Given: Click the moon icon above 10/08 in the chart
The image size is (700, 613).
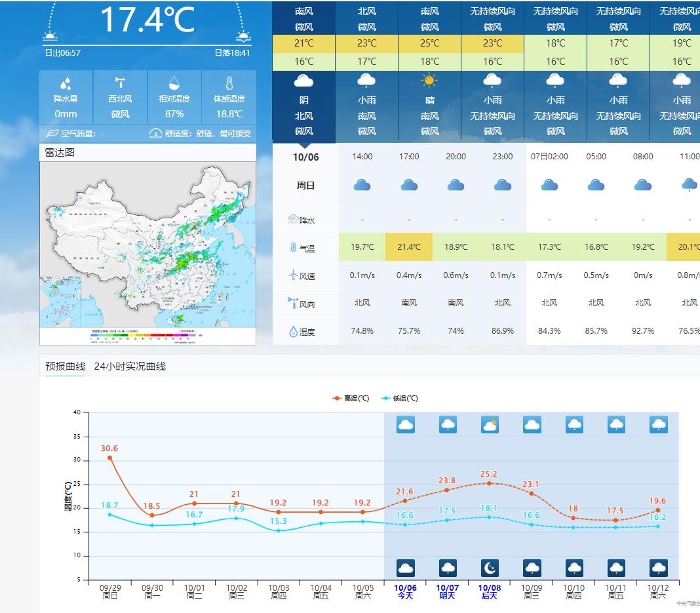Looking at the screenshot, I should pos(490,568).
